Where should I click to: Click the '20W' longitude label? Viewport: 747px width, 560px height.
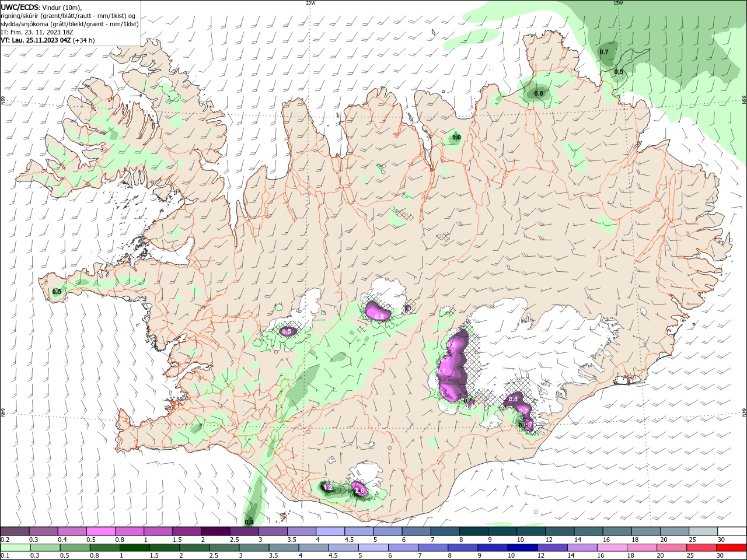click(310, 3)
